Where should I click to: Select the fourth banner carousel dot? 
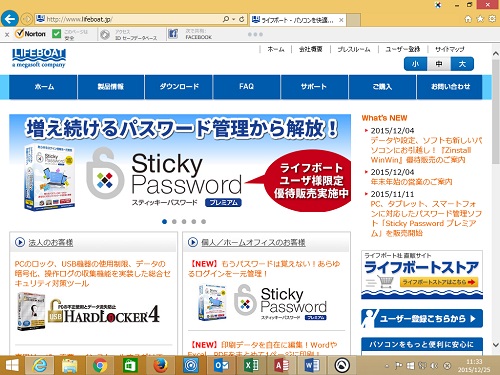click(x=194, y=221)
